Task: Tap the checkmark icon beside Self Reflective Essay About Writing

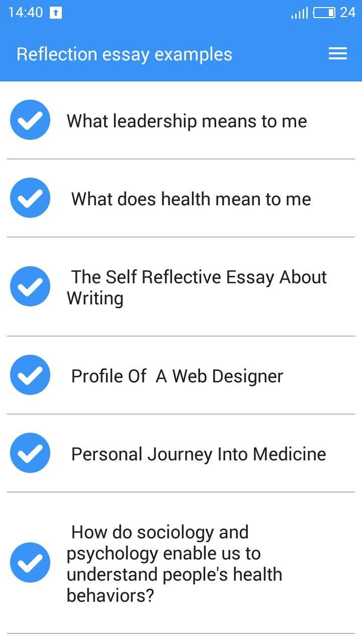Action: pos(30,286)
